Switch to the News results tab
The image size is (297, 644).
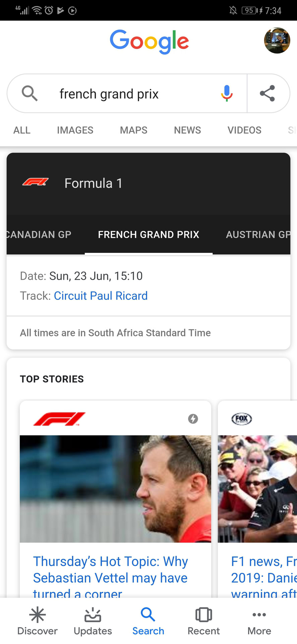187,130
